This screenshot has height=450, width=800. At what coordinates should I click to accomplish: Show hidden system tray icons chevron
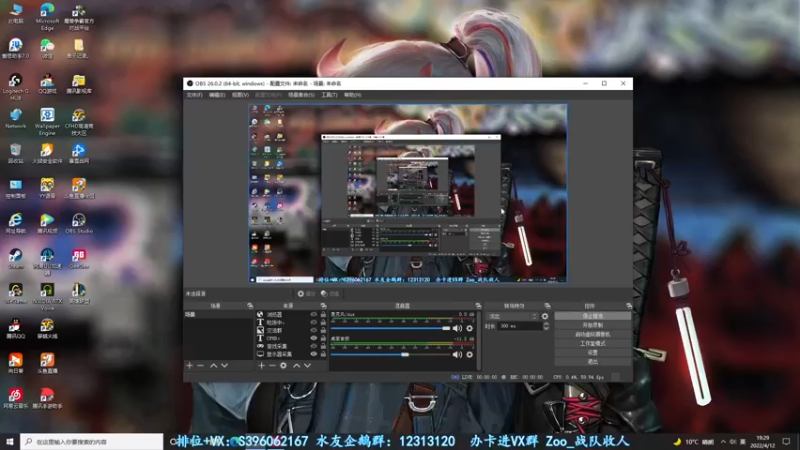click(723, 442)
